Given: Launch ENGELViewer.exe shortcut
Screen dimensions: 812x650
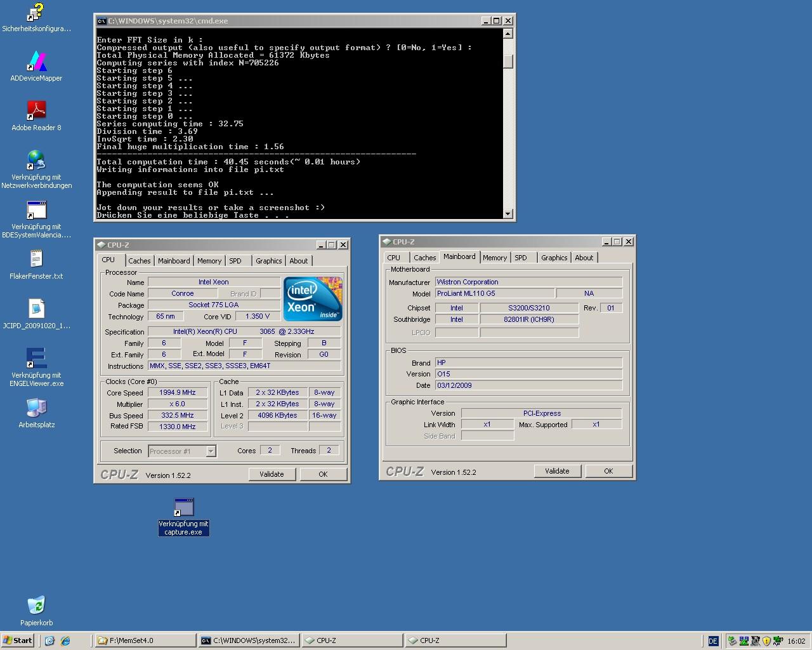Looking at the screenshot, I should (x=36, y=358).
